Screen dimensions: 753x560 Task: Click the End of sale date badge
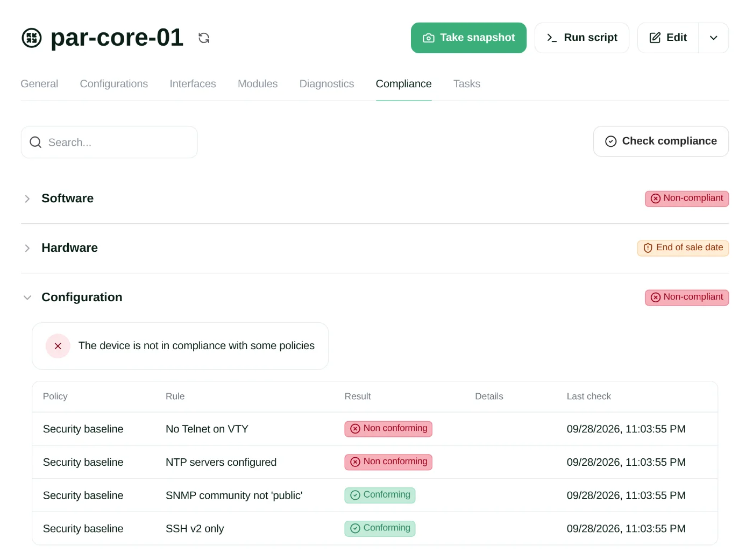683,248
